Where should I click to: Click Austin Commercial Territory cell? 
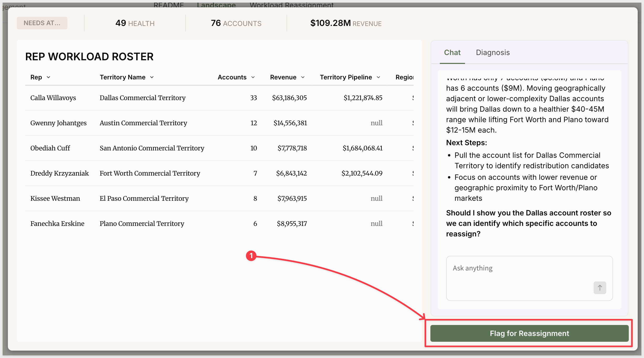click(x=143, y=123)
